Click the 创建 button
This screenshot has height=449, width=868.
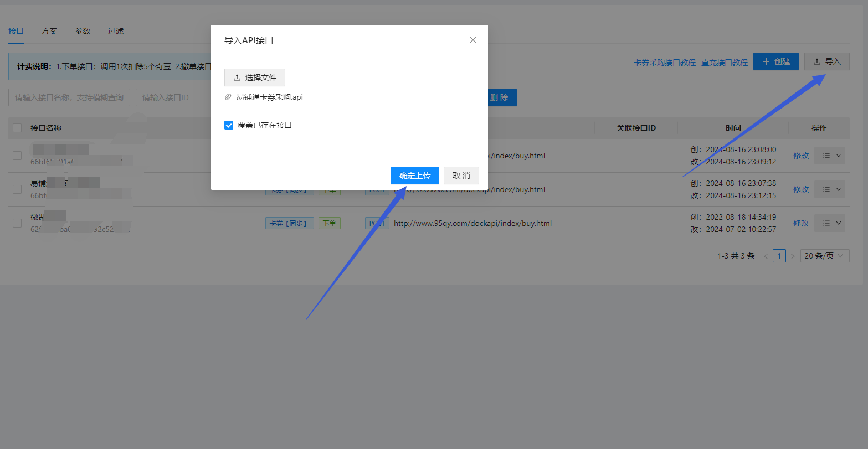776,61
